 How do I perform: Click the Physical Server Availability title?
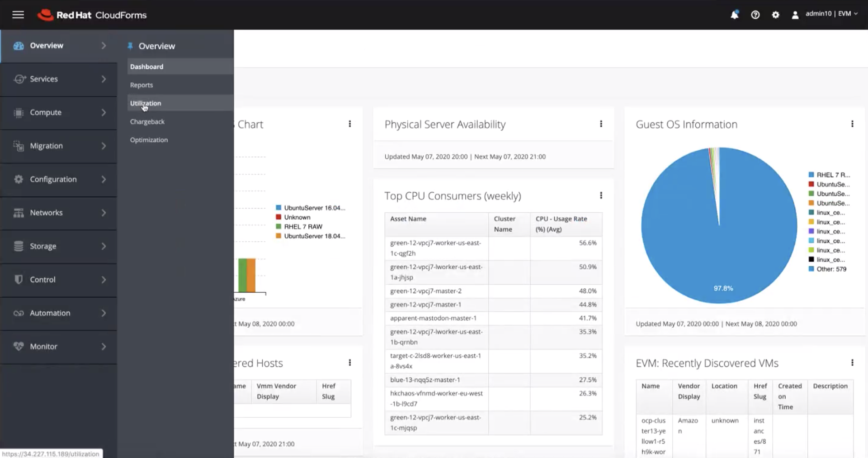coord(445,124)
